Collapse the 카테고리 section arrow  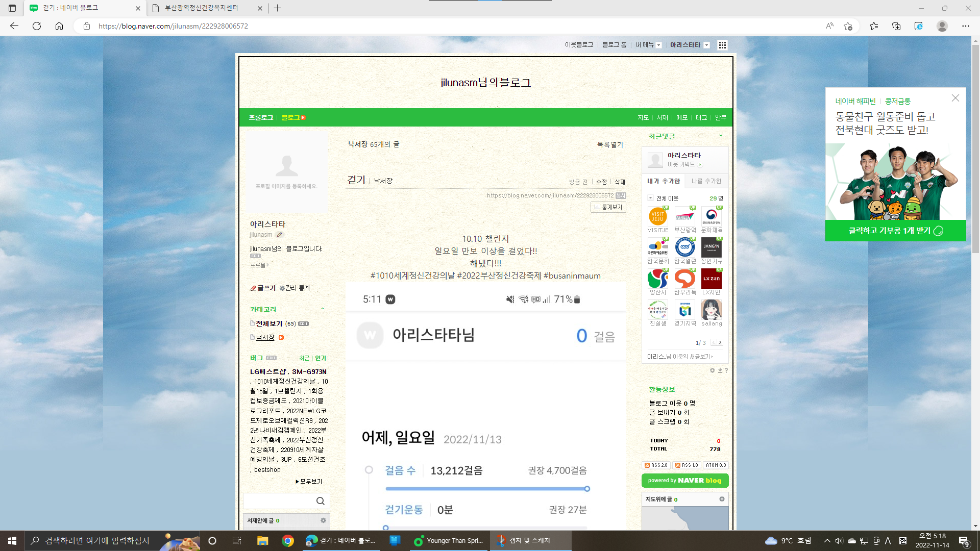pos(323,309)
